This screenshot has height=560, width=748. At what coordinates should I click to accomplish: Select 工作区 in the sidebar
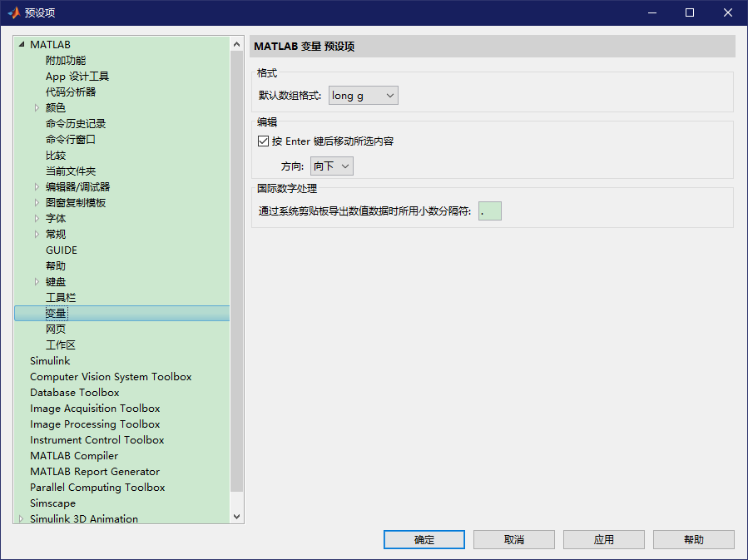(60, 344)
